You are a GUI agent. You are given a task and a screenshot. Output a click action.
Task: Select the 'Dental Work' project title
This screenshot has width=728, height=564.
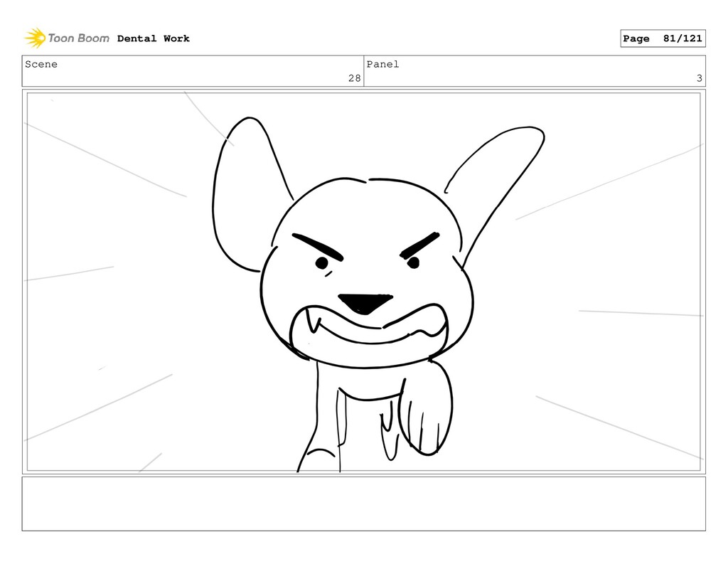[x=154, y=38]
